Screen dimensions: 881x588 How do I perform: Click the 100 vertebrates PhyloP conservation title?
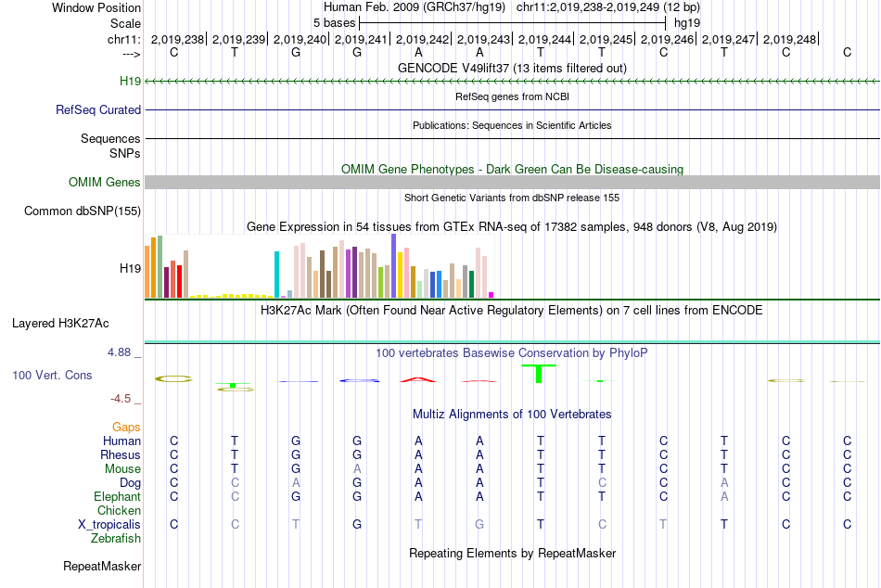(x=512, y=353)
